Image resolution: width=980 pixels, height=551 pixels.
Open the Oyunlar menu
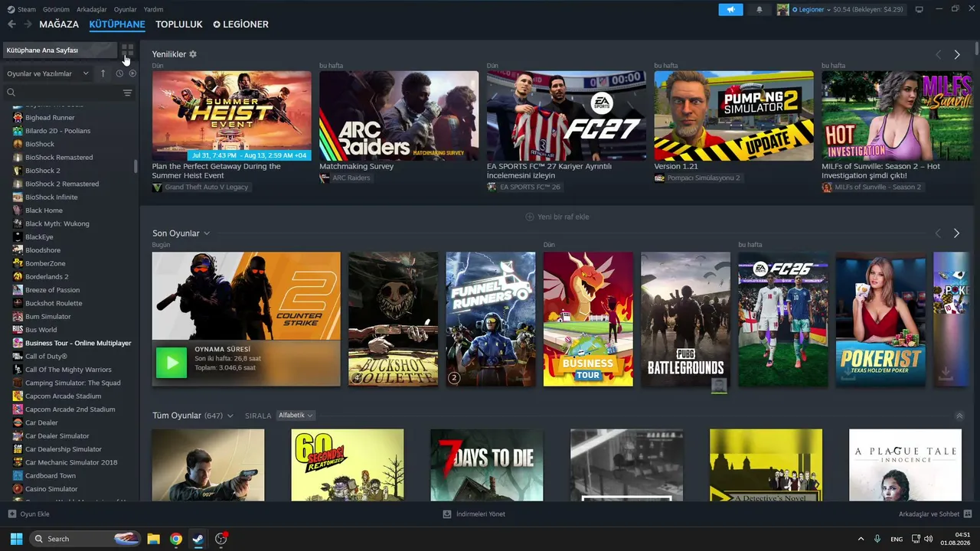coord(126,9)
